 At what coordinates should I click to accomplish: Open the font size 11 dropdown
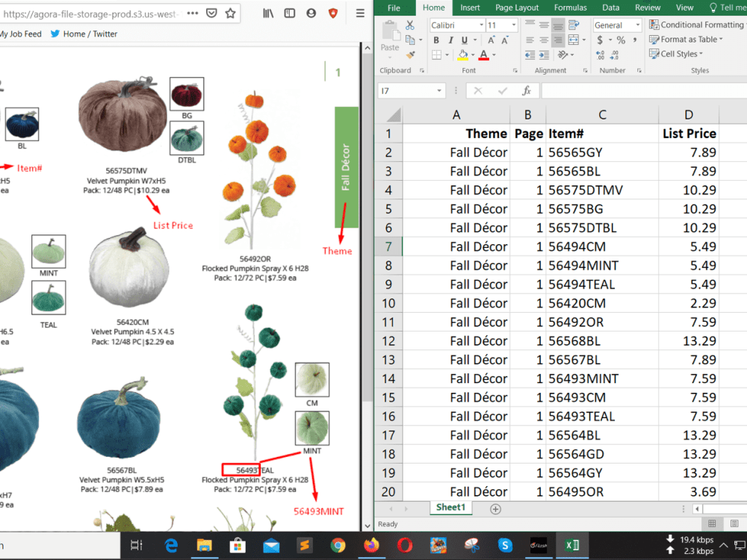514,25
